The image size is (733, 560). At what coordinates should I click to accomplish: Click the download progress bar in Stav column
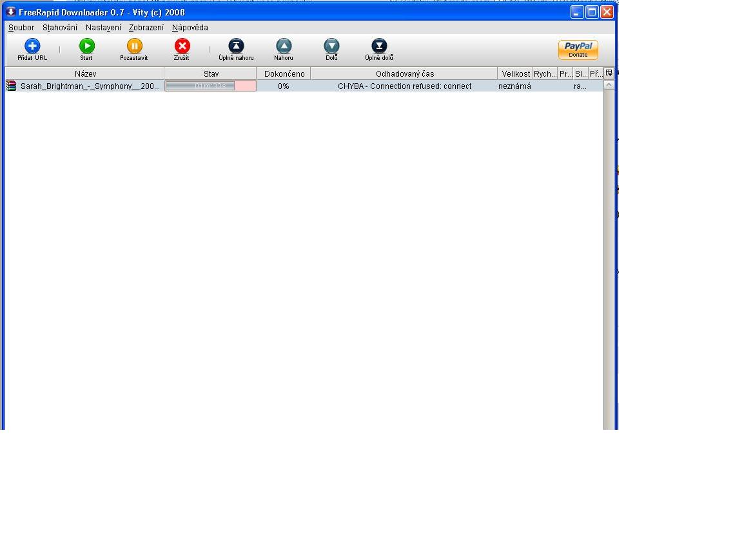(210, 86)
